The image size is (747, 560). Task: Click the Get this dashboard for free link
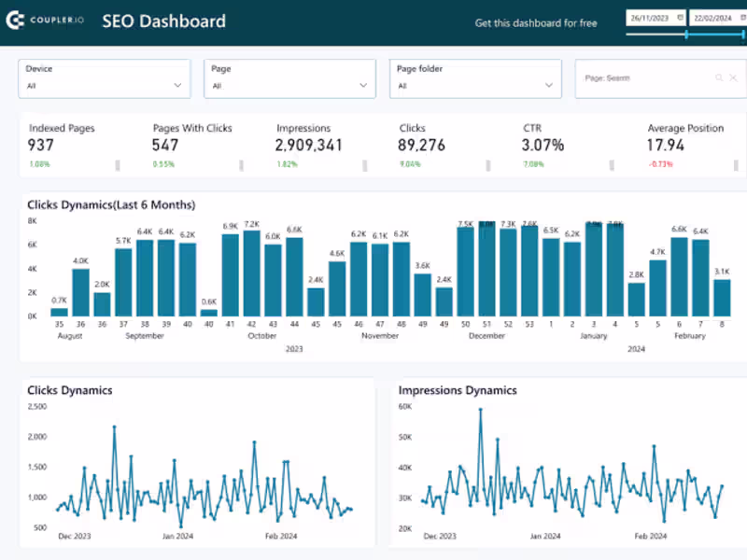pos(535,22)
